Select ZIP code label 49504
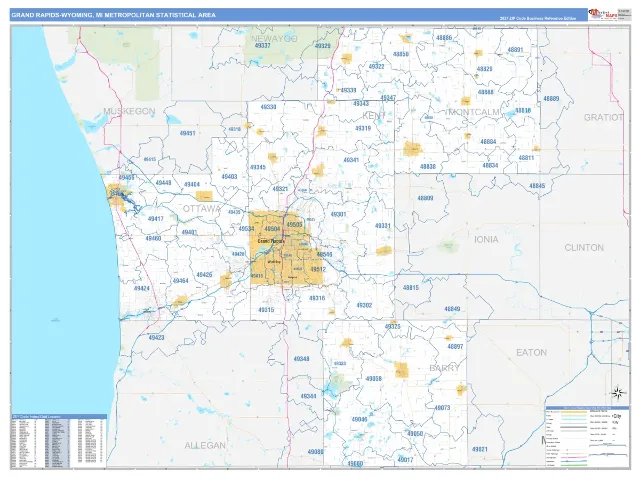 point(272,229)
